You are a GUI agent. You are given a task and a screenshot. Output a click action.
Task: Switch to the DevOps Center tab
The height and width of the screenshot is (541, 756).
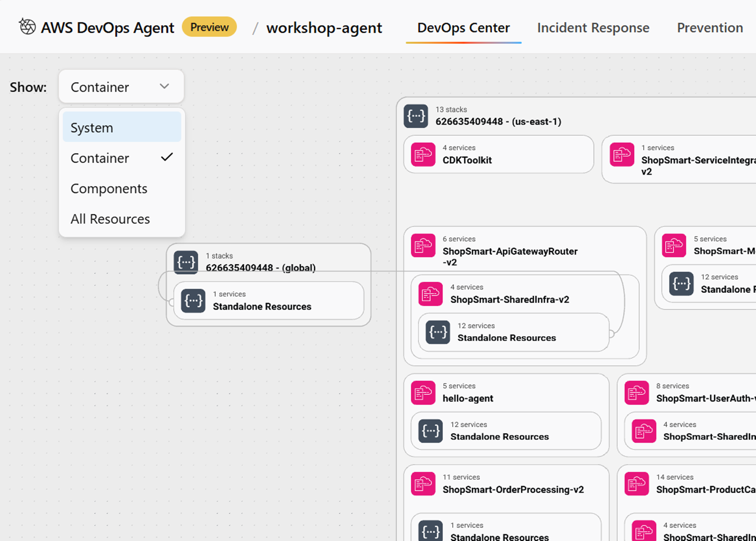pyautogui.click(x=463, y=28)
